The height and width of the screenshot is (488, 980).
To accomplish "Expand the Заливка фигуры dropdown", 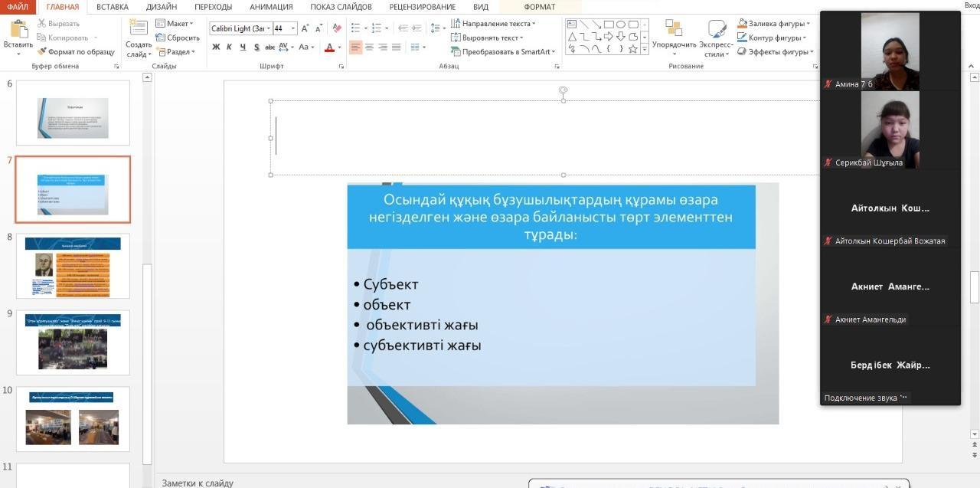I will [x=808, y=24].
